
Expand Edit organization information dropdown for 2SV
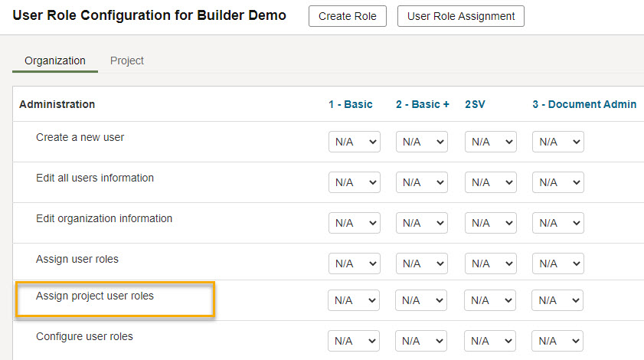tap(490, 223)
